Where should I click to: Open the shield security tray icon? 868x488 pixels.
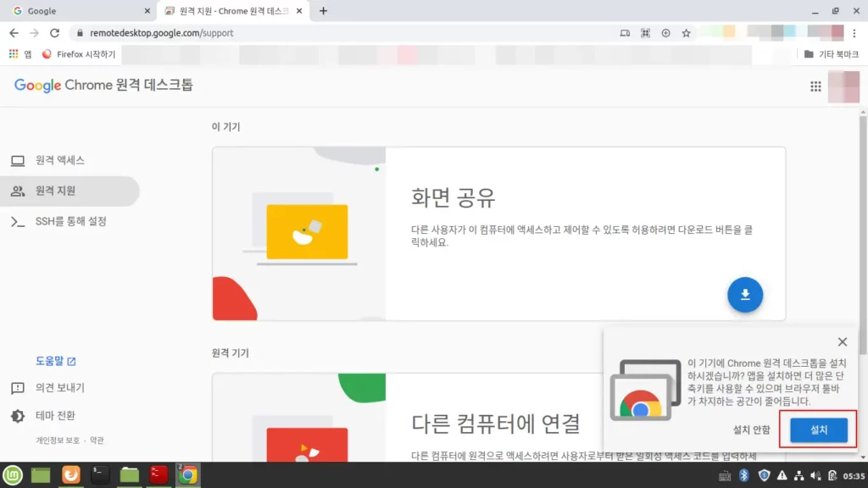click(x=764, y=475)
